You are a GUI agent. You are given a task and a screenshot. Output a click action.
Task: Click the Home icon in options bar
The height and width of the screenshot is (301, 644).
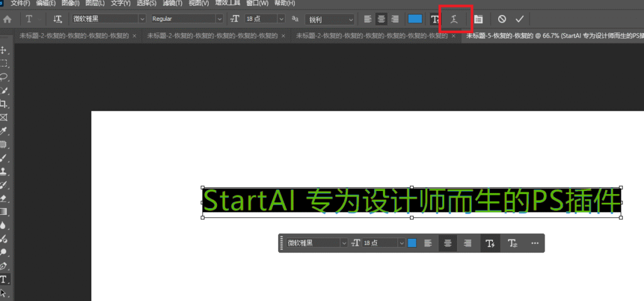pyautogui.click(x=7, y=19)
